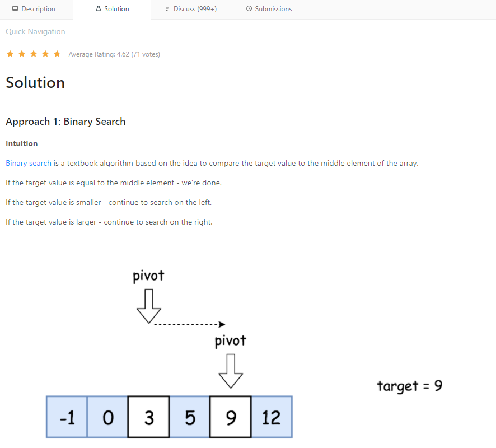Viewport: 496px width, 448px height.
Task: Open the Description tab
Action: pyautogui.click(x=34, y=9)
